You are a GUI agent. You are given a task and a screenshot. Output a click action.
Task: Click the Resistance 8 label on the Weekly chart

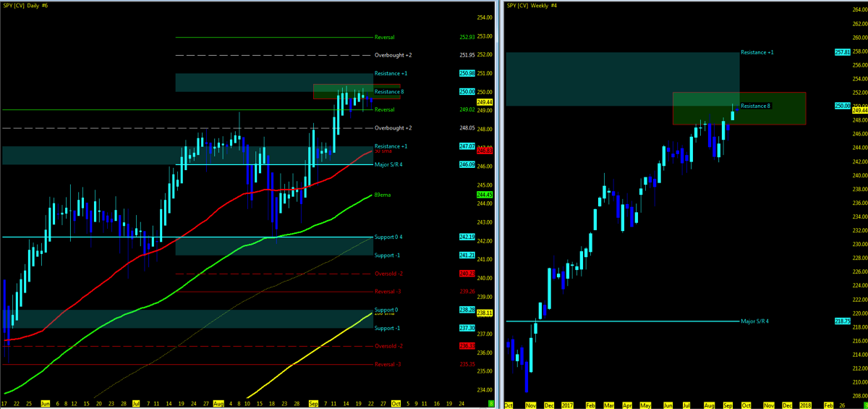click(757, 106)
